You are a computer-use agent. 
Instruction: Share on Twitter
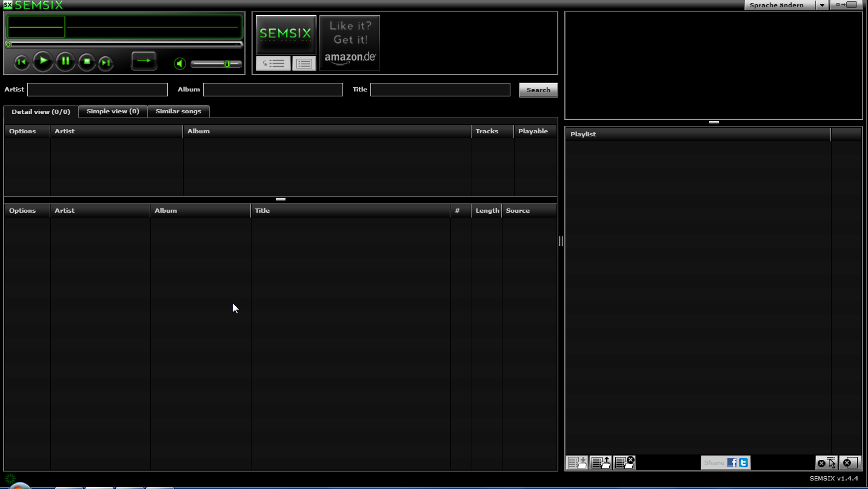(743, 462)
